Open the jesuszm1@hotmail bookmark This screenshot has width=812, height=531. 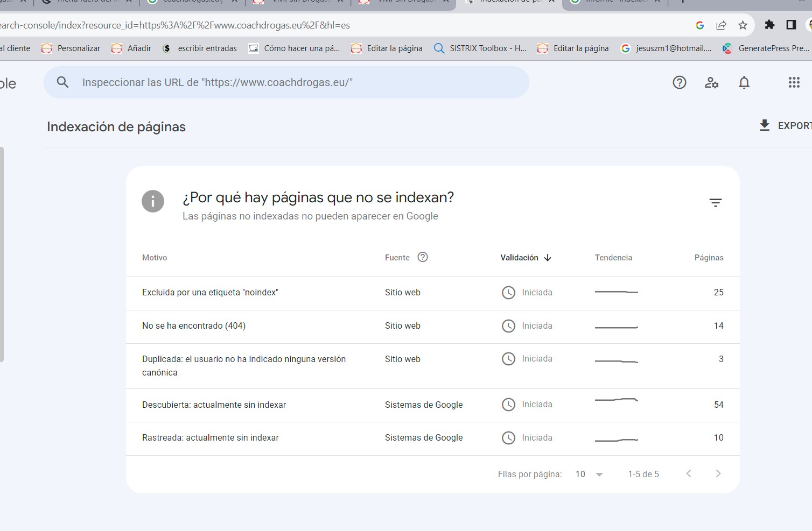[666, 48]
